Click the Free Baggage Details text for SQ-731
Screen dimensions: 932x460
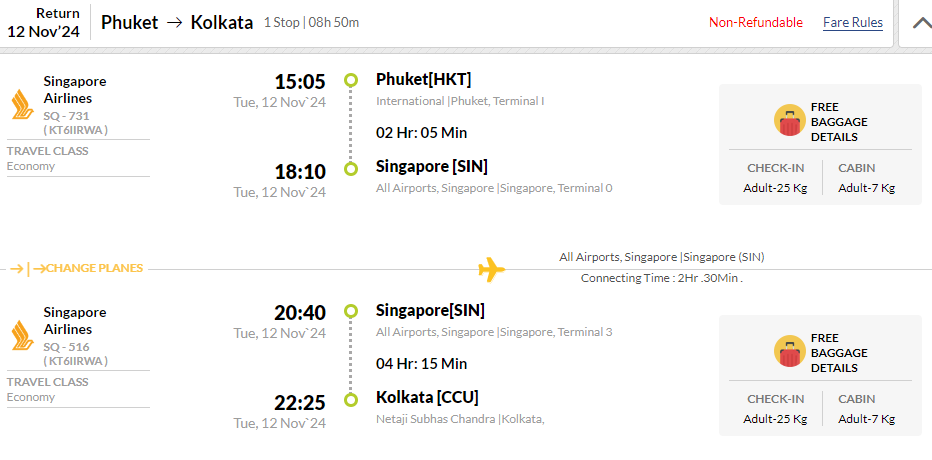click(x=839, y=122)
